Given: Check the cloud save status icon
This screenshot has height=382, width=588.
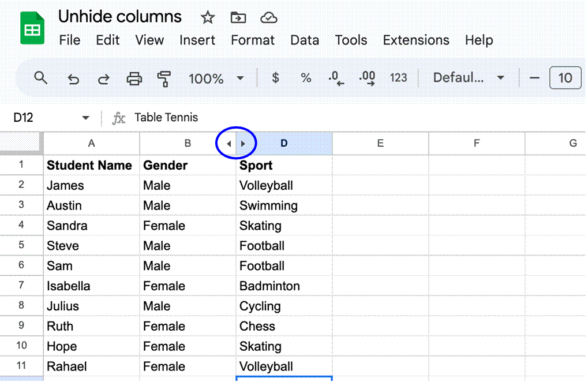Looking at the screenshot, I should [268, 18].
